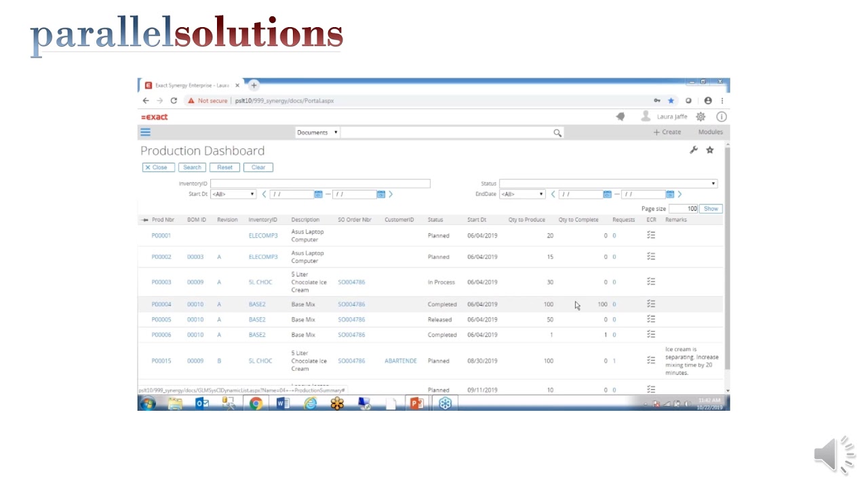
Task: Click the Clear button
Action: coord(258,167)
